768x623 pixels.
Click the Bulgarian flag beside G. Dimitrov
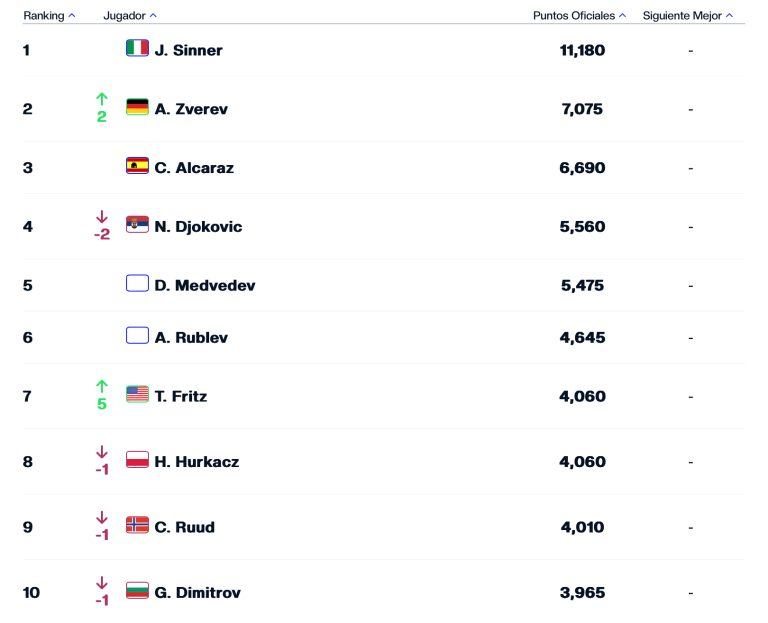[x=137, y=591]
